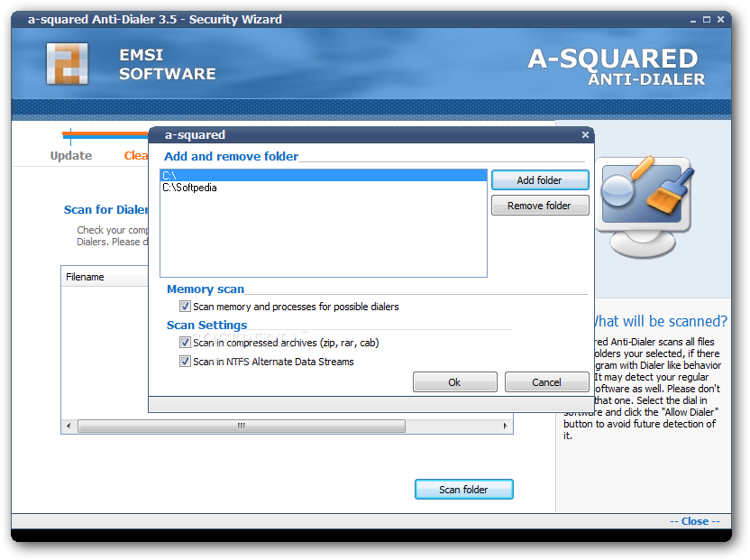Click the horizontal scrollbar left arrow
This screenshot has width=750, height=560.
[69, 426]
